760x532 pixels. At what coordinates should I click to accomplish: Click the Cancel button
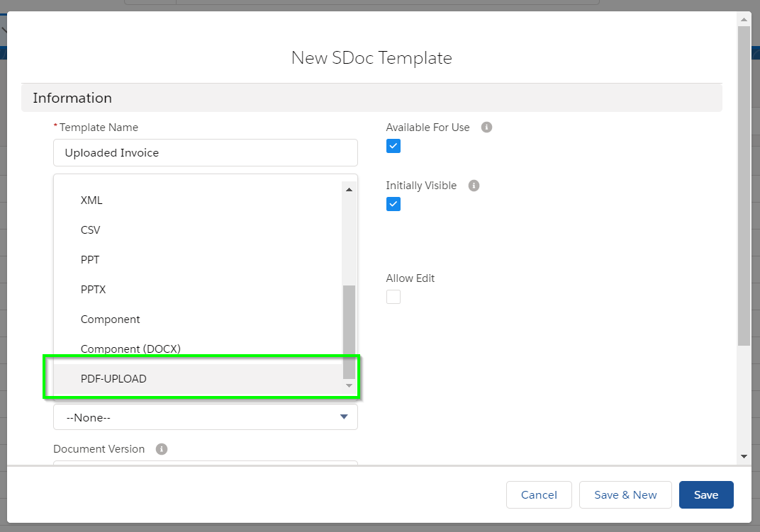(x=539, y=494)
